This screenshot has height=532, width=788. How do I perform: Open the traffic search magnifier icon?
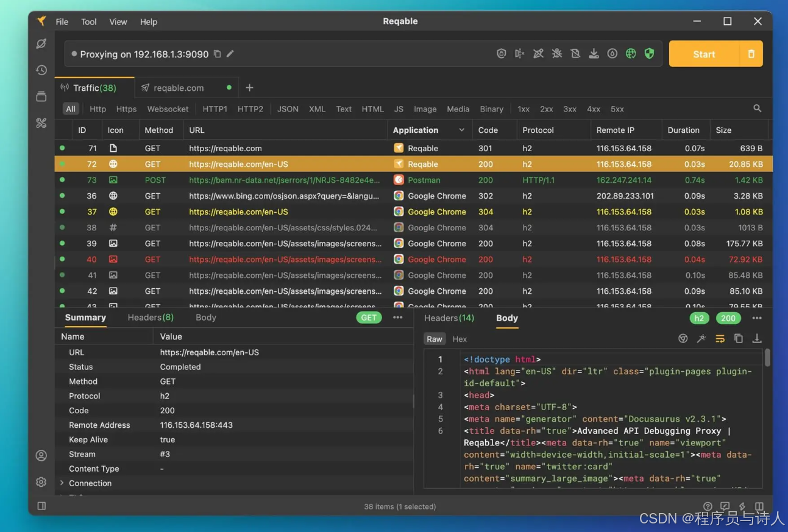tap(758, 108)
